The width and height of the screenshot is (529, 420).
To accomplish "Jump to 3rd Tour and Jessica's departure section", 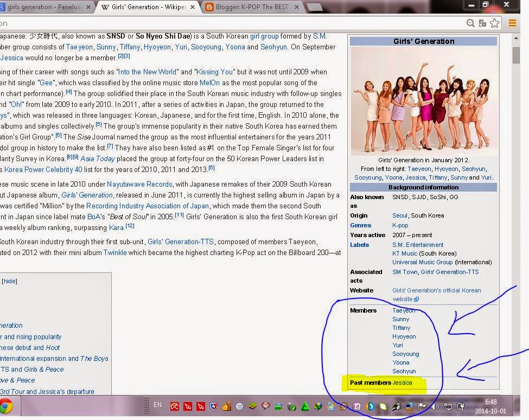I will (x=47, y=391).
